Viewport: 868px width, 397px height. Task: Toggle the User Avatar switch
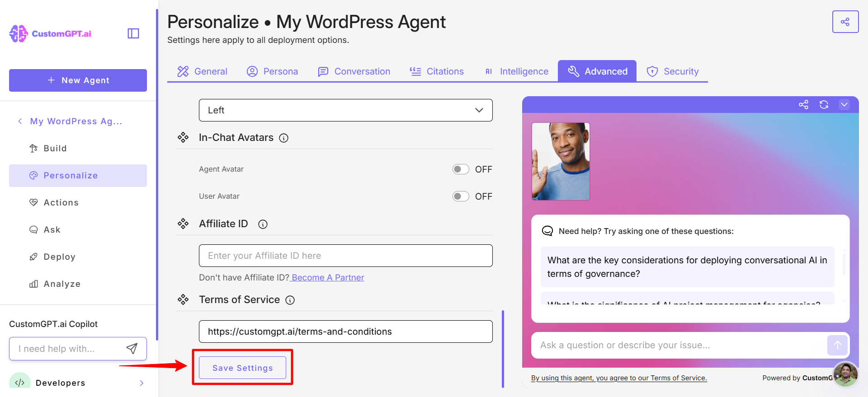tap(461, 196)
